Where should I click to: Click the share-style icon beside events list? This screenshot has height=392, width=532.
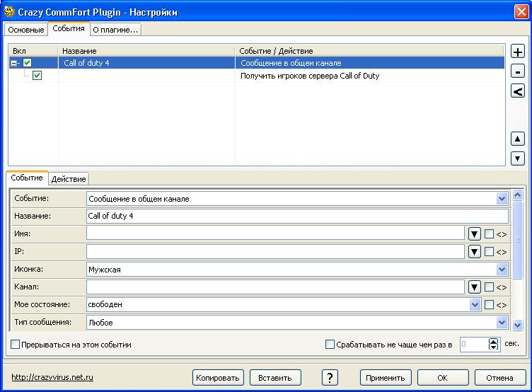[x=517, y=91]
